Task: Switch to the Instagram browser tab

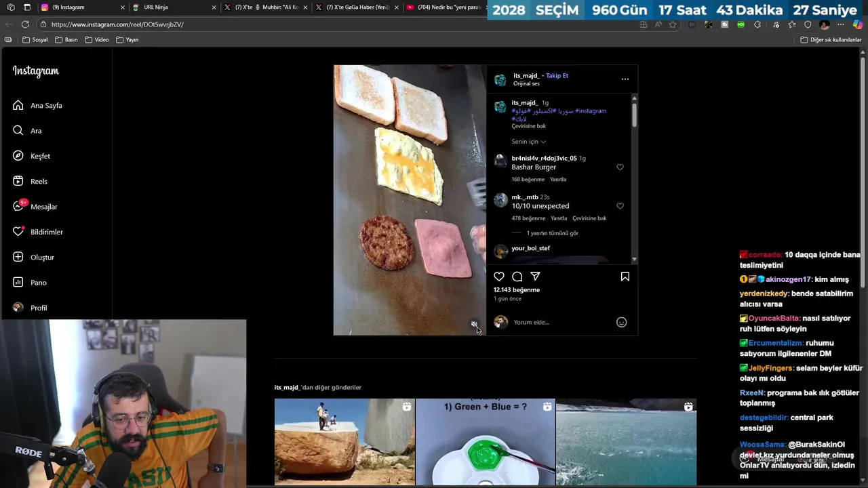Action: [81, 7]
